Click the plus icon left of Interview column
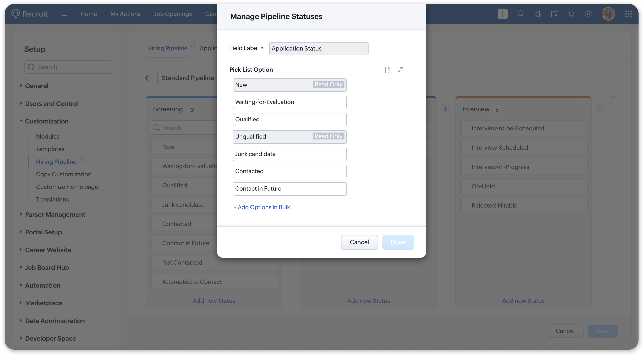Screen dimensions: 644x356 445,109
